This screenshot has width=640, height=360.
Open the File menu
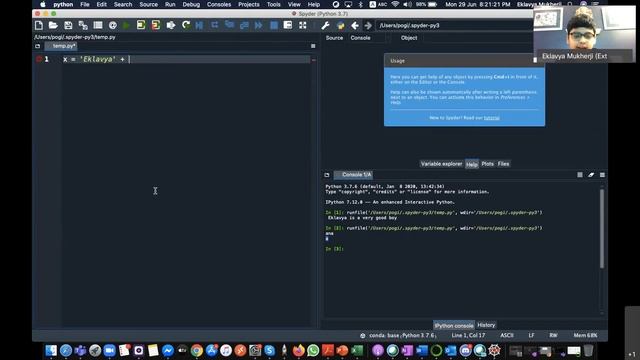(x=85, y=4)
